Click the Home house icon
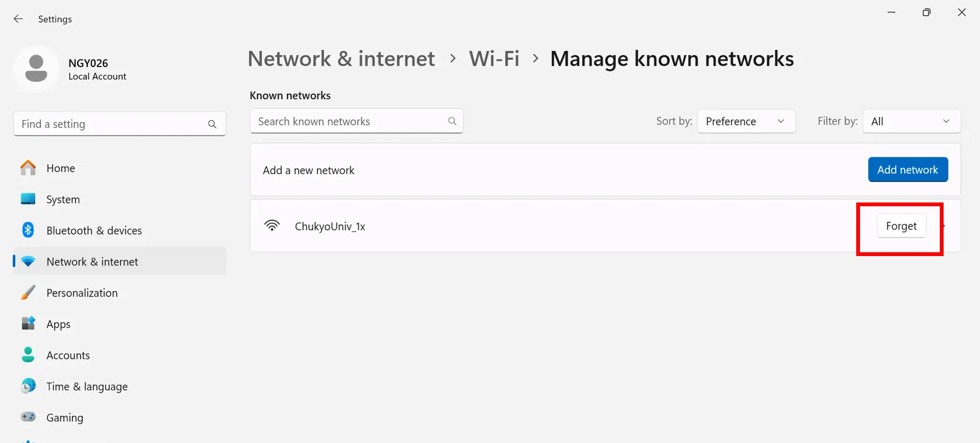 [28, 168]
